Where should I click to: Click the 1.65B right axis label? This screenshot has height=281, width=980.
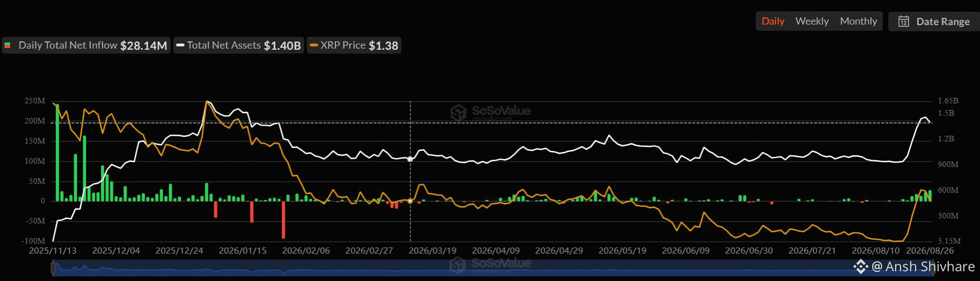[x=948, y=101]
